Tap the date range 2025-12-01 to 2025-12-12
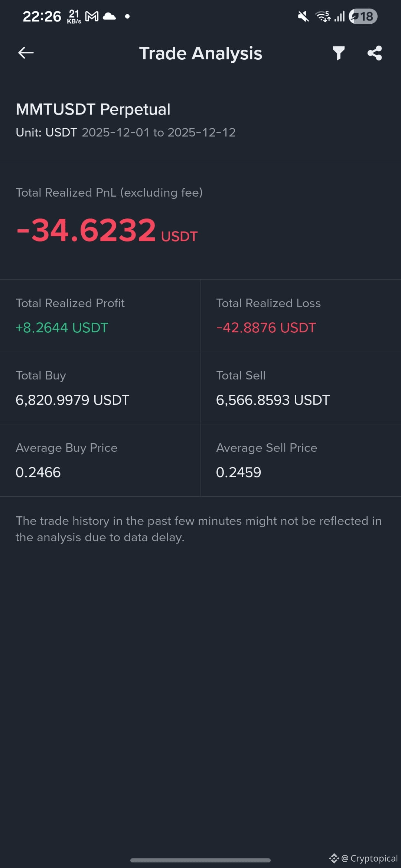 [159, 132]
